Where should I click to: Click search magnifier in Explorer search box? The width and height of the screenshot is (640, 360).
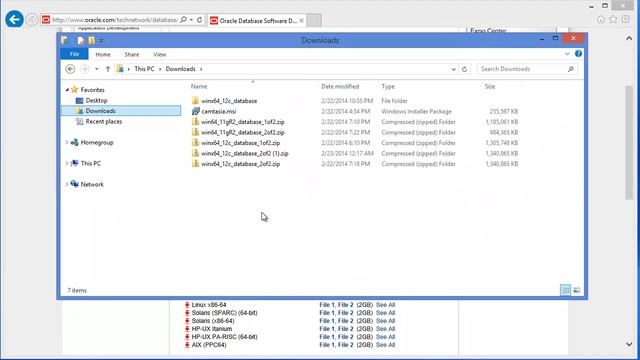[571, 69]
